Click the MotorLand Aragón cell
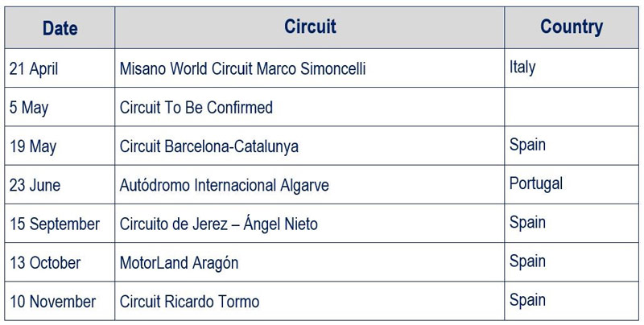 click(x=179, y=263)
